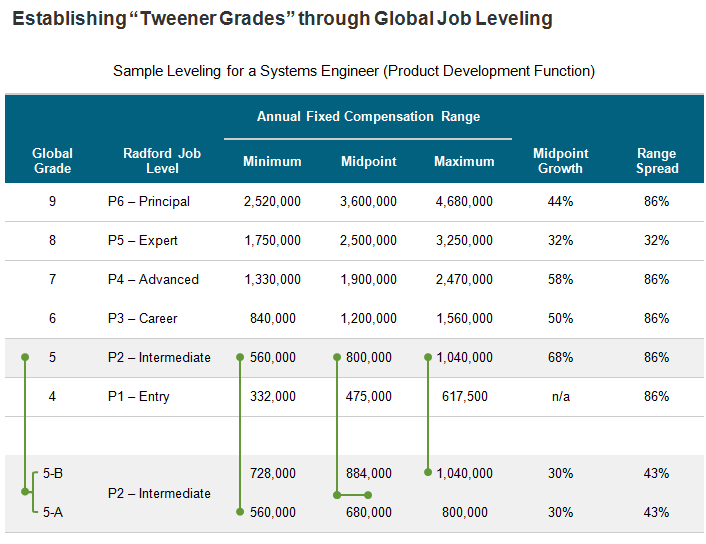
Task: Click the n/a midpoint growth cell
Action: [x=561, y=396]
